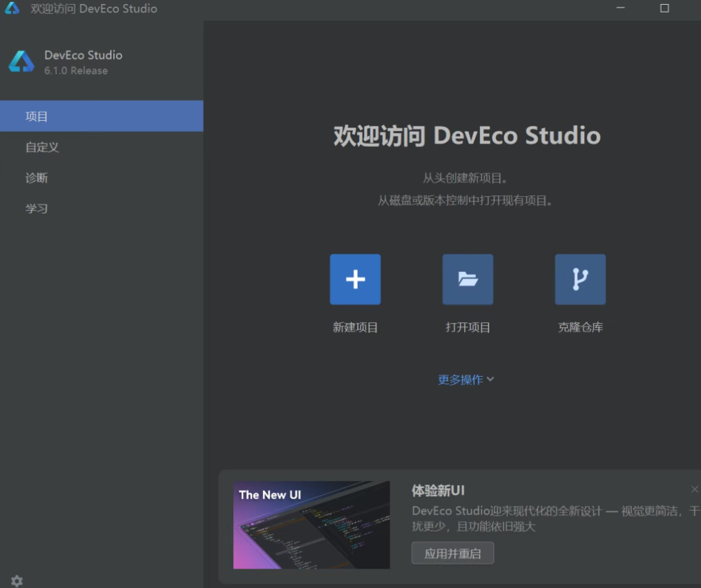
Task: Open the 诊断 tab
Action: tap(102, 178)
